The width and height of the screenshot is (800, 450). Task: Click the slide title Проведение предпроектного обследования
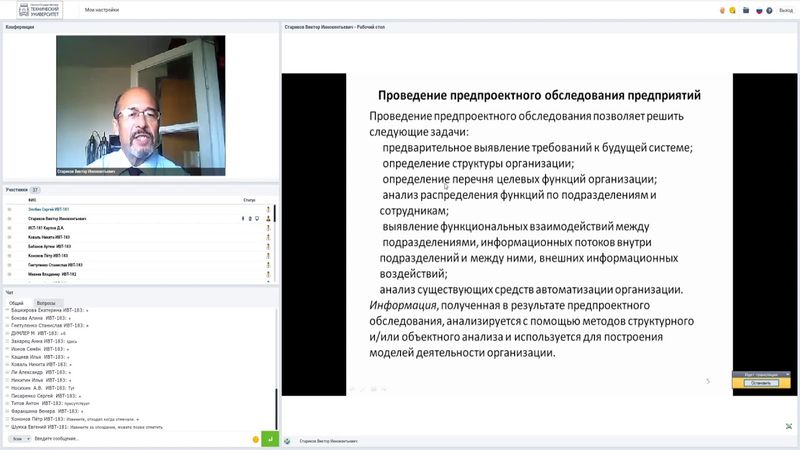tap(539, 95)
